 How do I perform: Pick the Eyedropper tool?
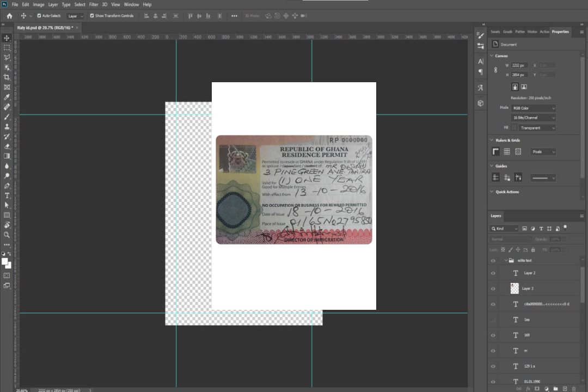point(7,97)
